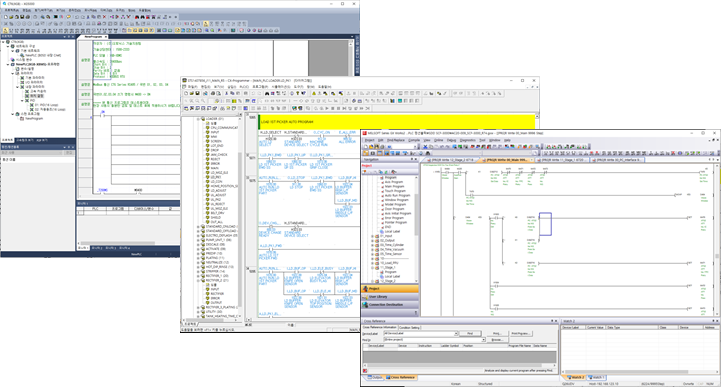Pin the Cross Reference panel
Image resolution: width=721 pixels, height=387 pixels.
coord(552,321)
